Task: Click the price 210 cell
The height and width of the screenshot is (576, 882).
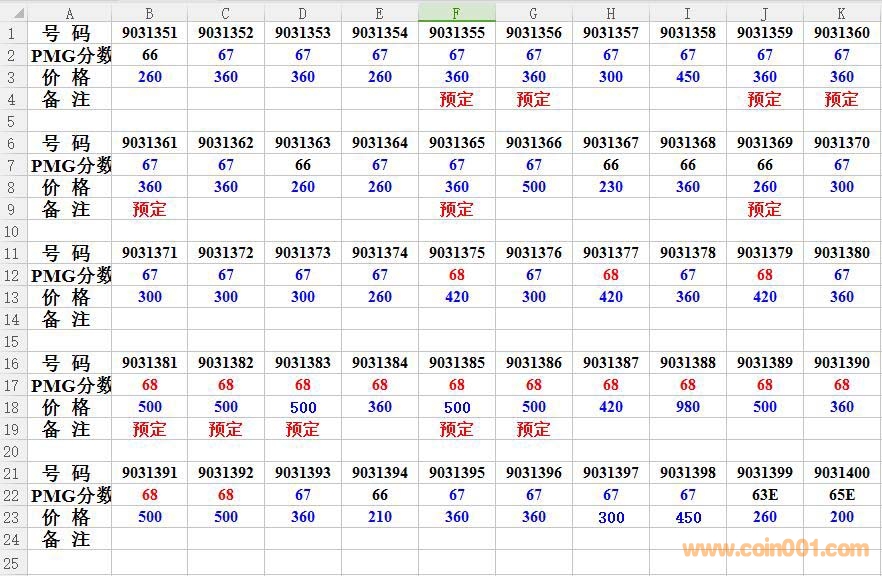Action: click(x=380, y=517)
